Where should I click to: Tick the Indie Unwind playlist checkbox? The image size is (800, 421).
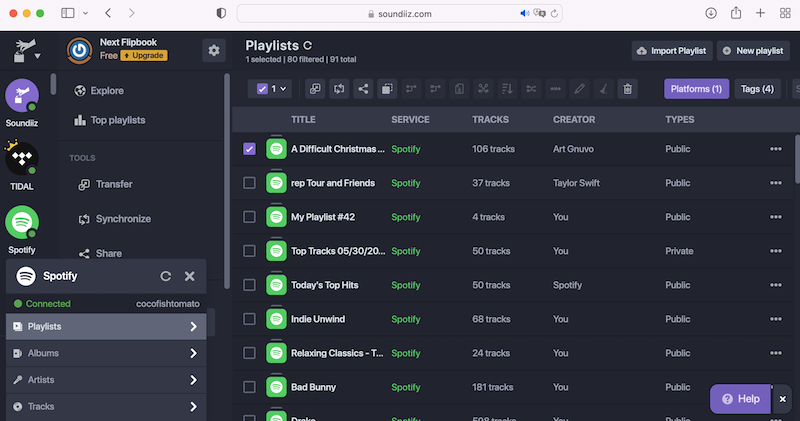coord(250,319)
